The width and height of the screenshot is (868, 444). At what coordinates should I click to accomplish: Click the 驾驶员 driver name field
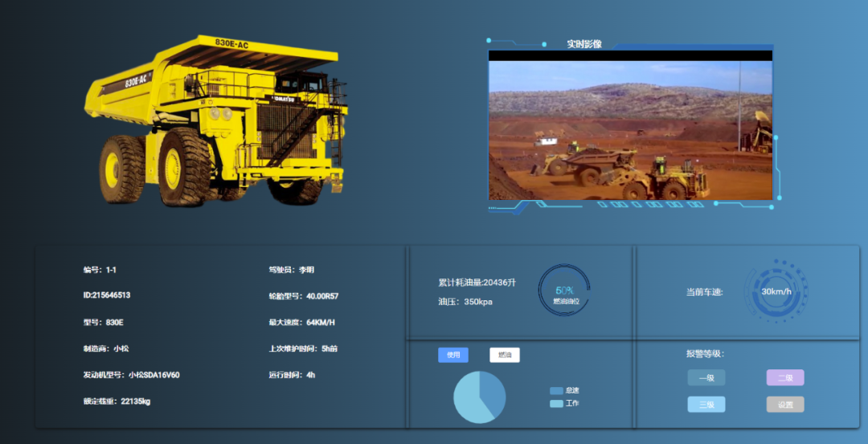point(291,270)
